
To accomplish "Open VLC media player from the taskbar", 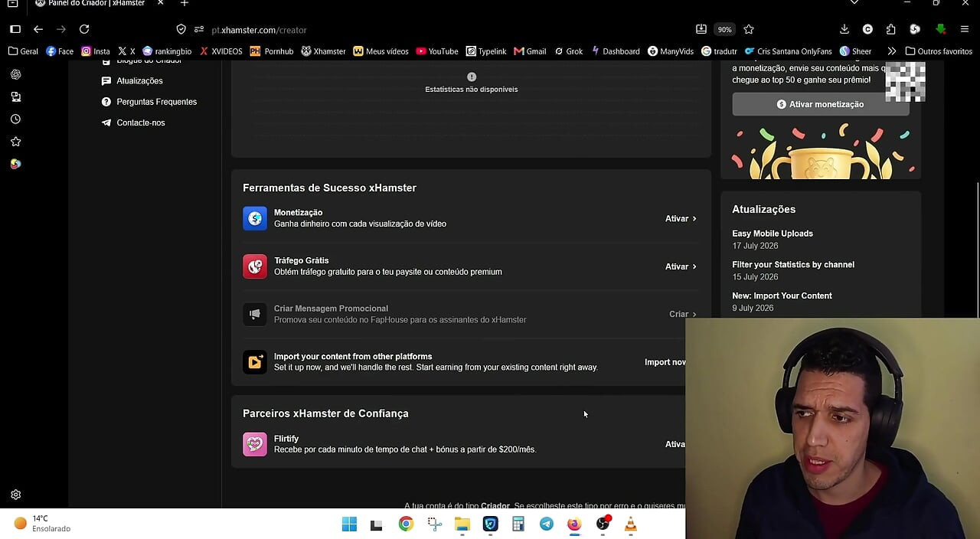I will coord(631,524).
